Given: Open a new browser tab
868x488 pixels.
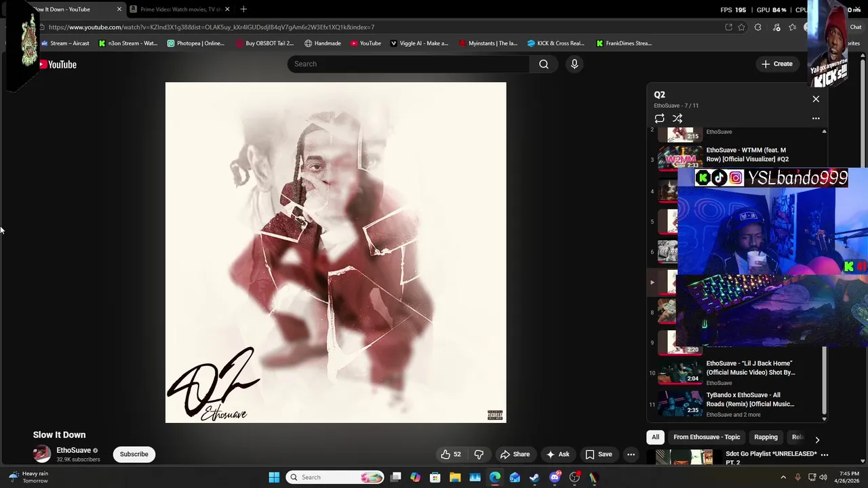Looking at the screenshot, I should (243, 9).
